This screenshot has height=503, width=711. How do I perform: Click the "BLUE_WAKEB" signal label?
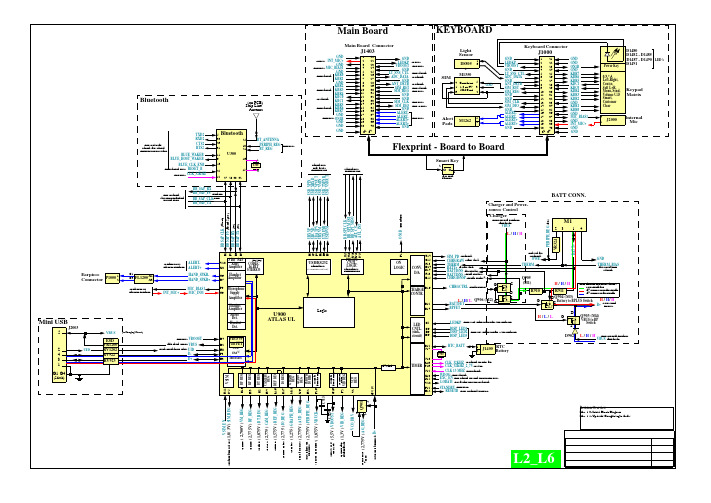(x=192, y=155)
